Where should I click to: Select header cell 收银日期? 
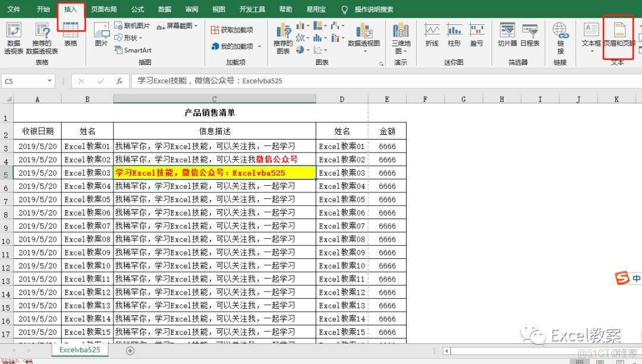37,131
